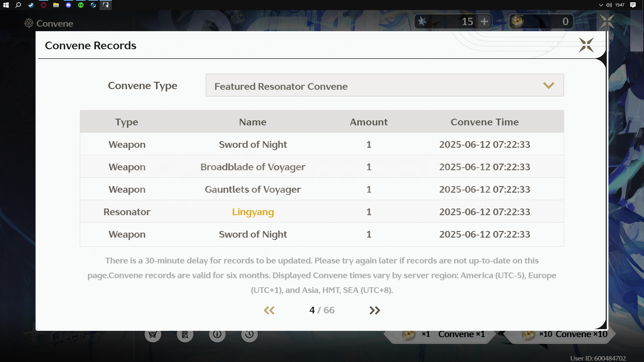Image resolution: width=644 pixels, height=362 pixels.
Task: Click the Amount column header
Action: [x=369, y=122]
